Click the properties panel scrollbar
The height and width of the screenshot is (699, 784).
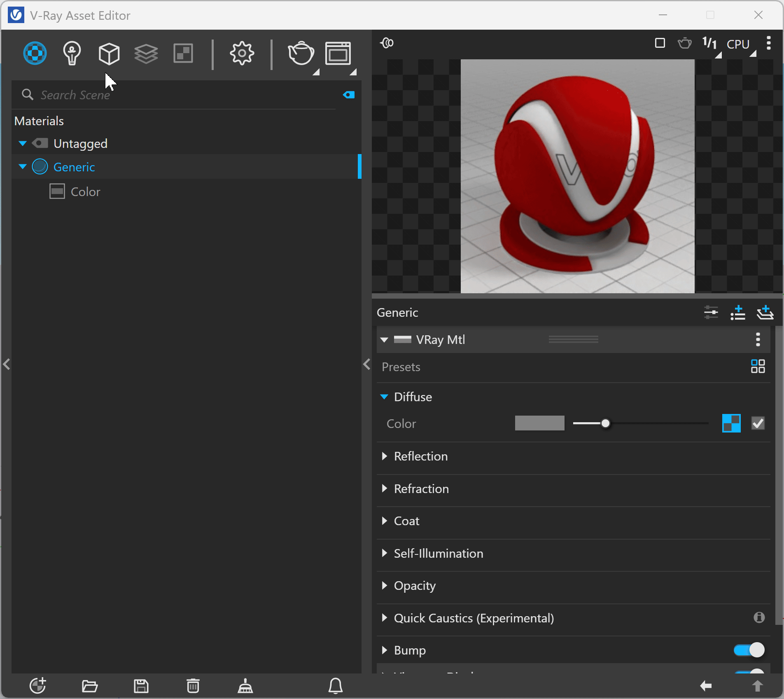point(779,476)
